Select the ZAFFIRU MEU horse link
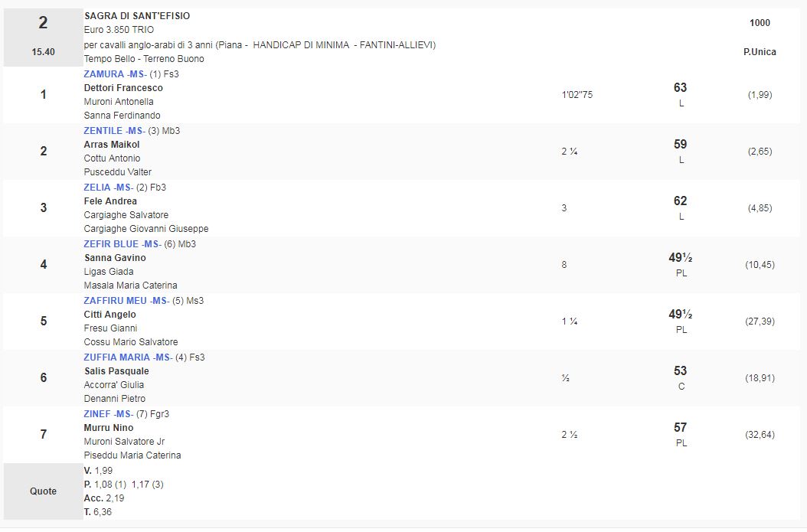Viewport: 807px width, 532px height. (x=125, y=301)
